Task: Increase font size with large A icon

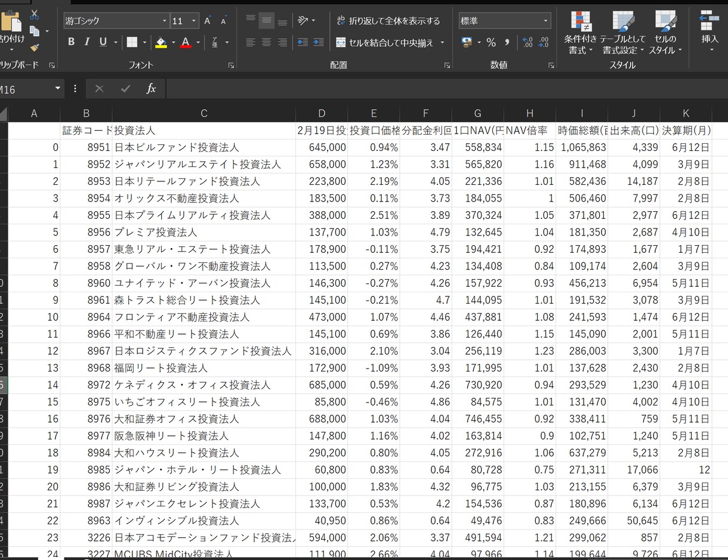Action: [x=208, y=21]
